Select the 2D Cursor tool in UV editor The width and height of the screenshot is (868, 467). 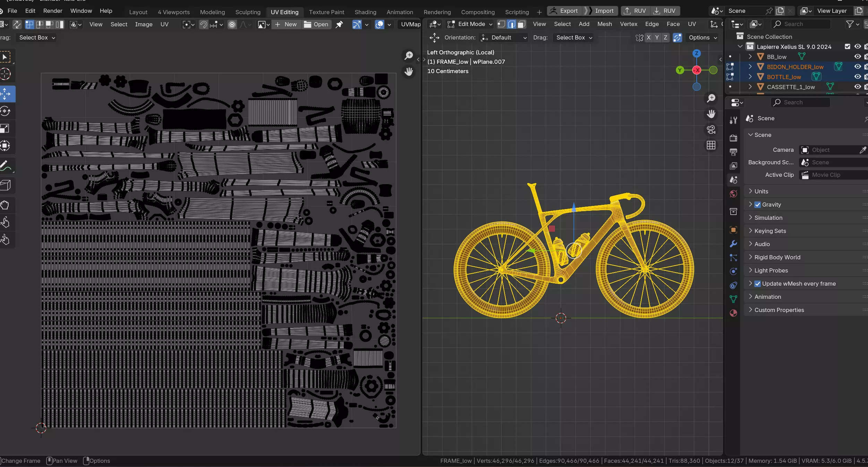tap(5, 74)
